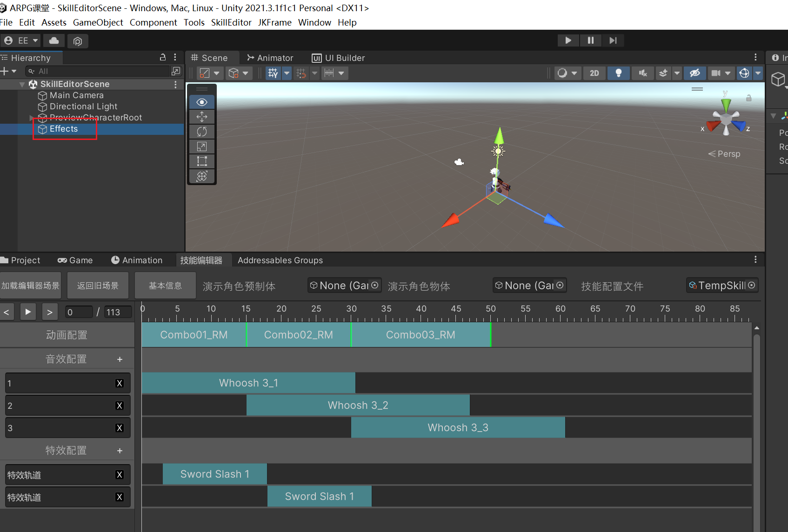Select the Move tool in Scene overlay
This screenshot has height=532, width=788.
click(x=202, y=117)
